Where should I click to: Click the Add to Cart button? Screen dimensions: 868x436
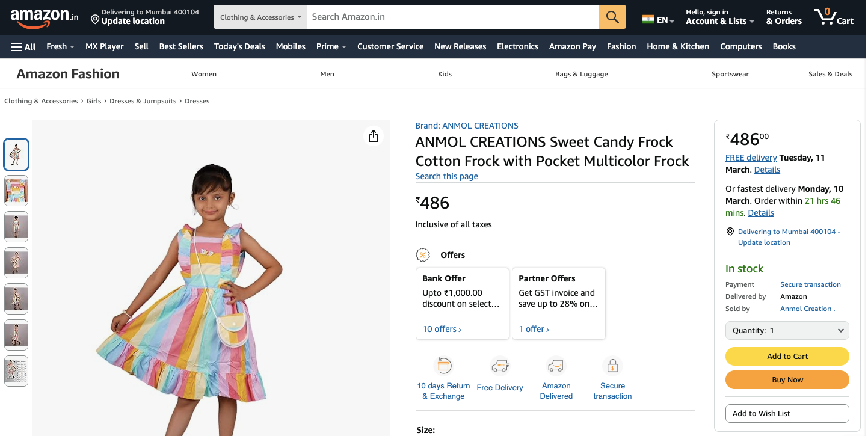(787, 356)
